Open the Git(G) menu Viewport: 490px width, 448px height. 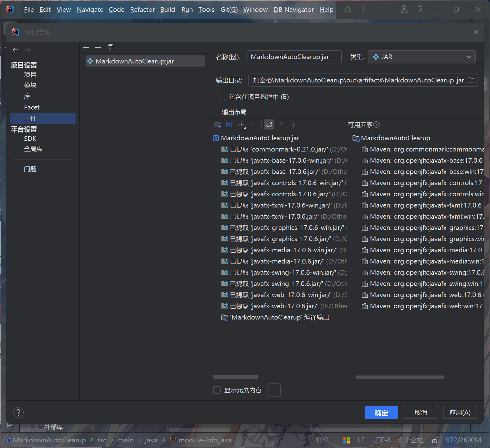229,10
